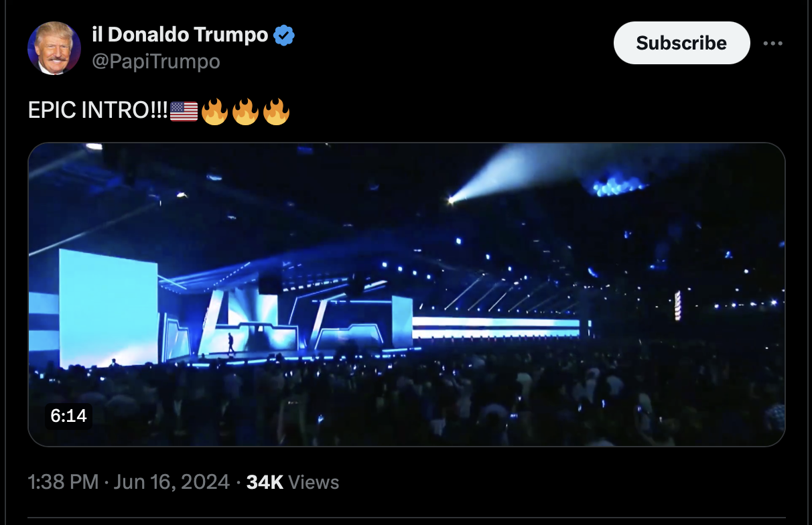Click the person walking on stage in the video
This screenshot has width=812, height=525.
point(231,344)
